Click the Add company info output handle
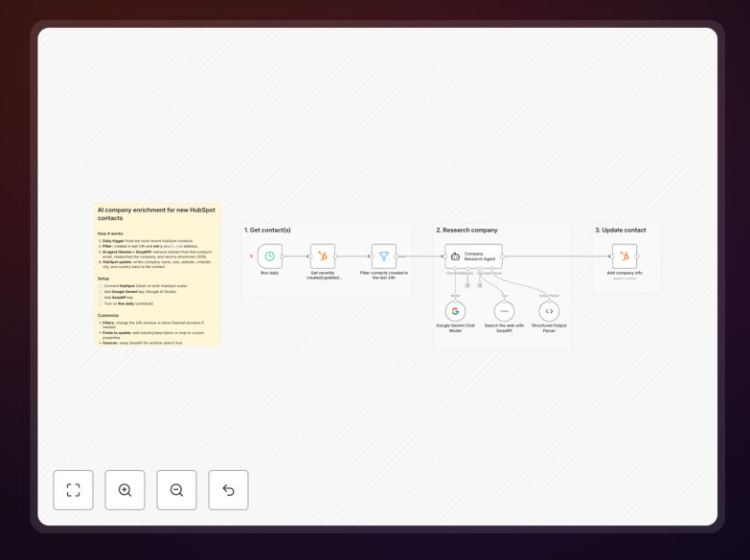Image resolution: width=750 pixels, height=560 pixels. 637,257
